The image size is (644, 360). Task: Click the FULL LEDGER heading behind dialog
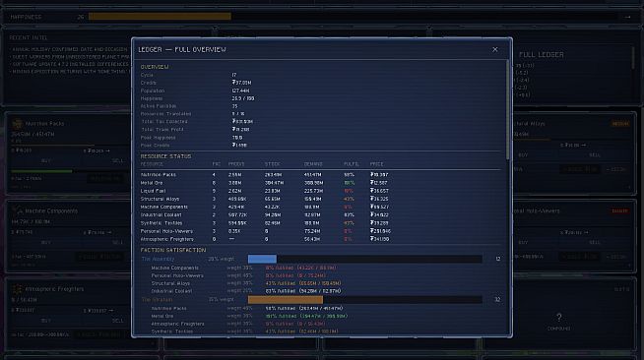(x=542, y=54)
